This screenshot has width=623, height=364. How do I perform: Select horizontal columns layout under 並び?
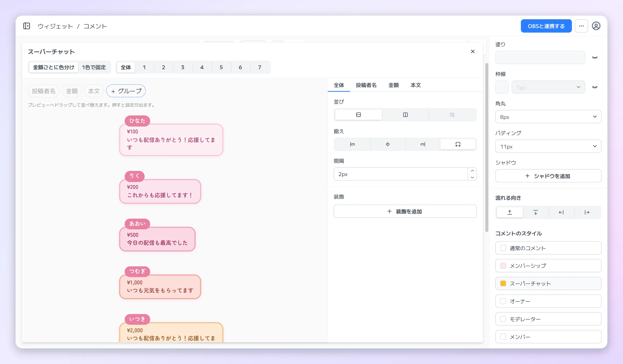click(x=405, y=115)
